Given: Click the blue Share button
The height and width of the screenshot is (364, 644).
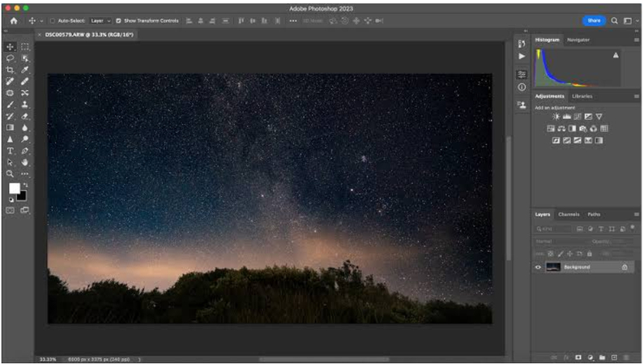Looking at the screenshot, I should (x=594, y=20).
